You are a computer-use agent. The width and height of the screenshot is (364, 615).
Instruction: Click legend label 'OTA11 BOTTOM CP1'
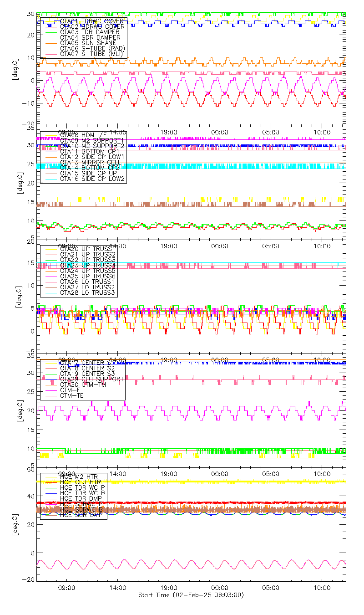[90, 151]
